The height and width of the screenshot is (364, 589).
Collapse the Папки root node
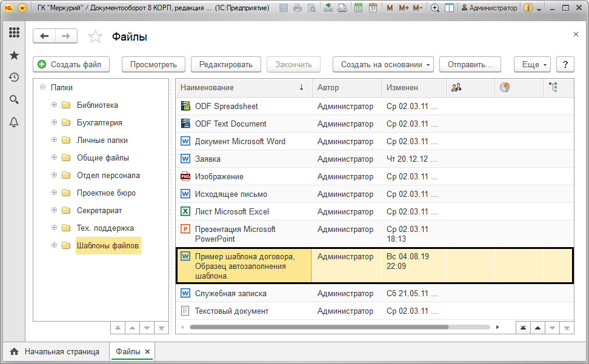(x=42, y=87)
